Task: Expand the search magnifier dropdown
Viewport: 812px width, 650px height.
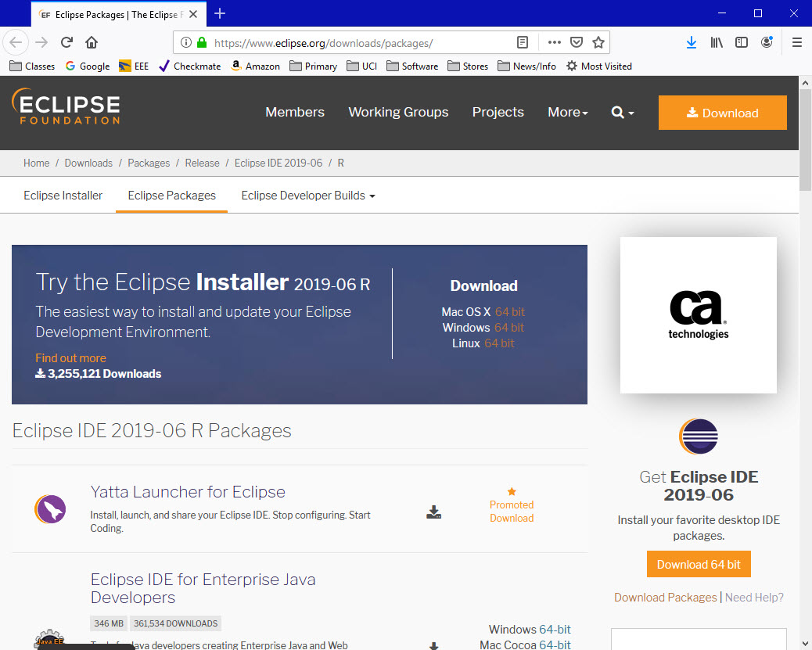Action: click(622, 113)
